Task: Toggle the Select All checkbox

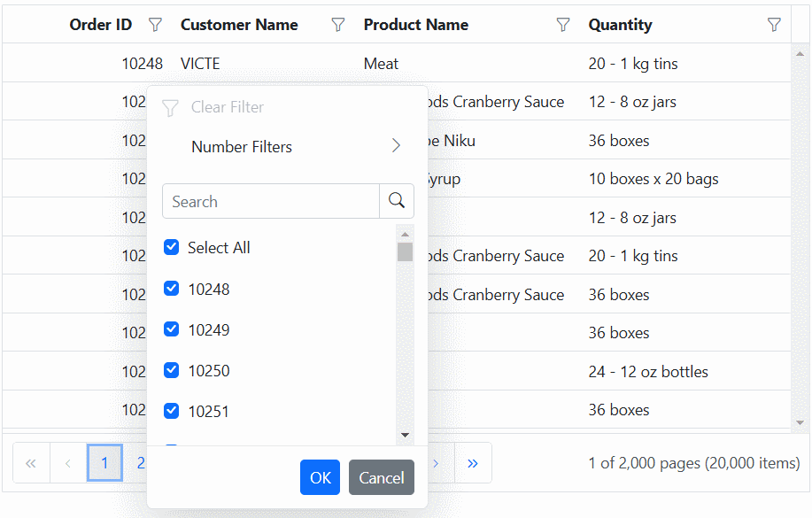Action: pyautogui.click(x=172, y=247)
